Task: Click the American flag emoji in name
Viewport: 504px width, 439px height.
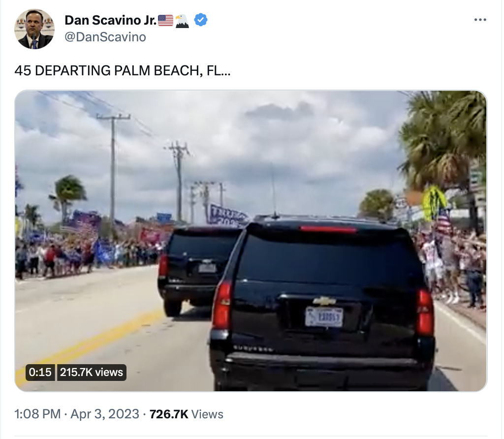Action: point(165,20)
